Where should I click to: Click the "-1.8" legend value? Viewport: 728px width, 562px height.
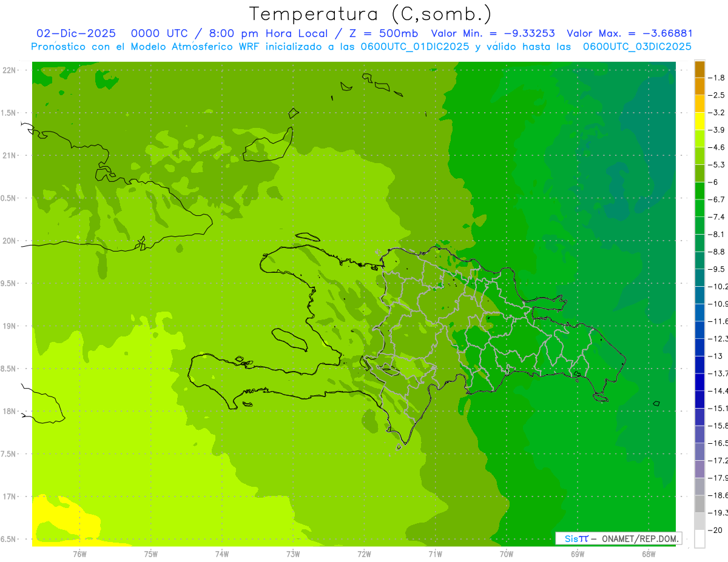[x=718, y=78]
